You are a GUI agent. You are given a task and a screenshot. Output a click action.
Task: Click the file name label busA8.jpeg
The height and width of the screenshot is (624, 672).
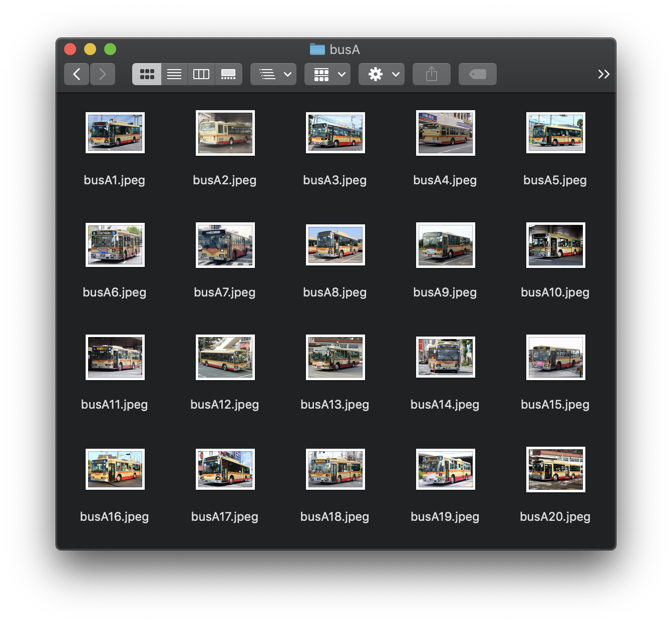point(335,292)
